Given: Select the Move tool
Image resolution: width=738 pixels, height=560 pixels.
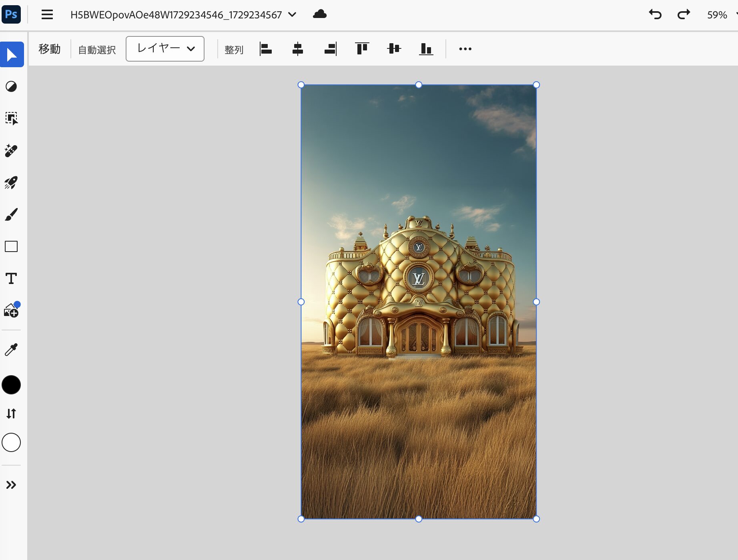Looking at the screenshot, I should [x=12, y=54].
